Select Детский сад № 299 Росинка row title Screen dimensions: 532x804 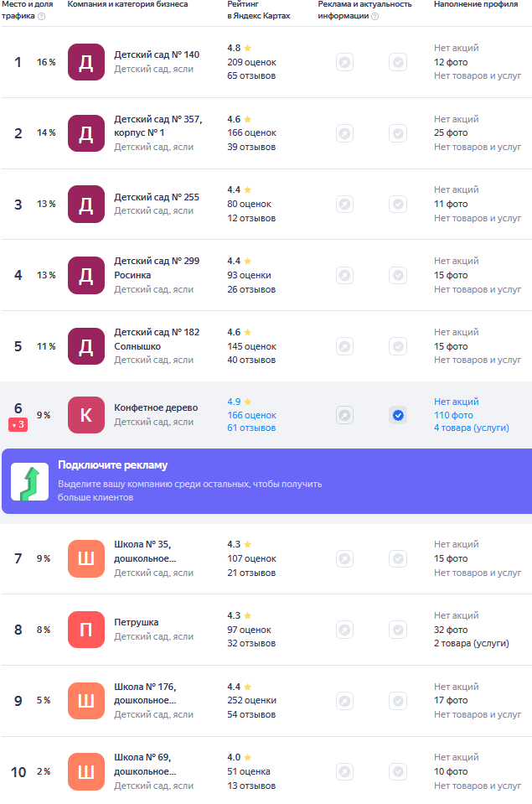[x=157, y=267]
